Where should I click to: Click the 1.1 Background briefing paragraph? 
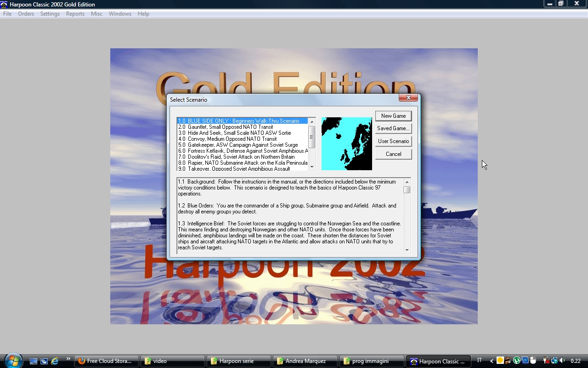tap(287, 188)
